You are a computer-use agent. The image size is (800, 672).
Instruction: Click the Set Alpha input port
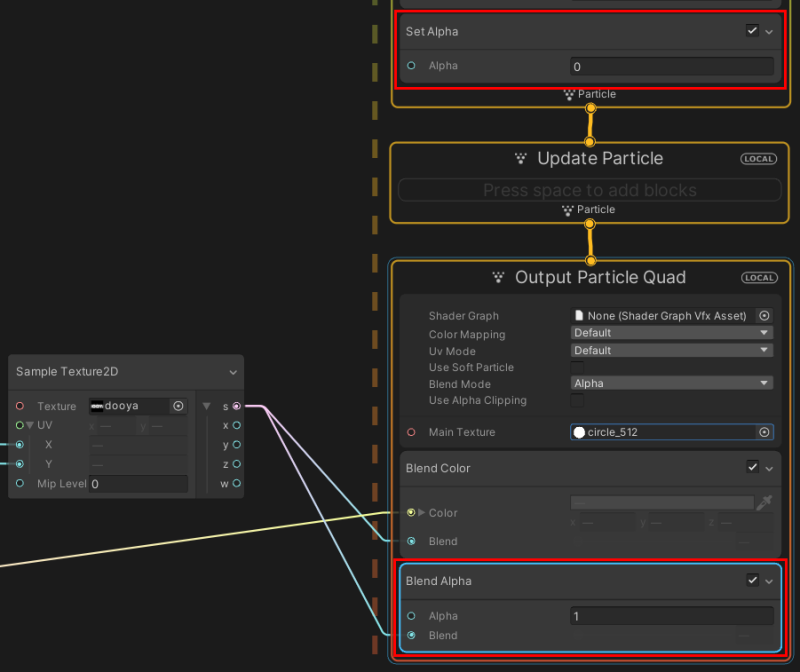pyautogui.click(x=411, y=65)
